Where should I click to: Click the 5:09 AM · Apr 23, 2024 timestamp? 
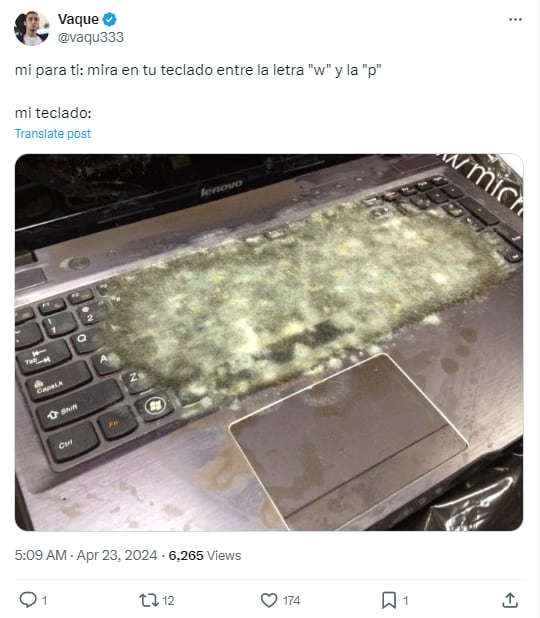[86, 555]
